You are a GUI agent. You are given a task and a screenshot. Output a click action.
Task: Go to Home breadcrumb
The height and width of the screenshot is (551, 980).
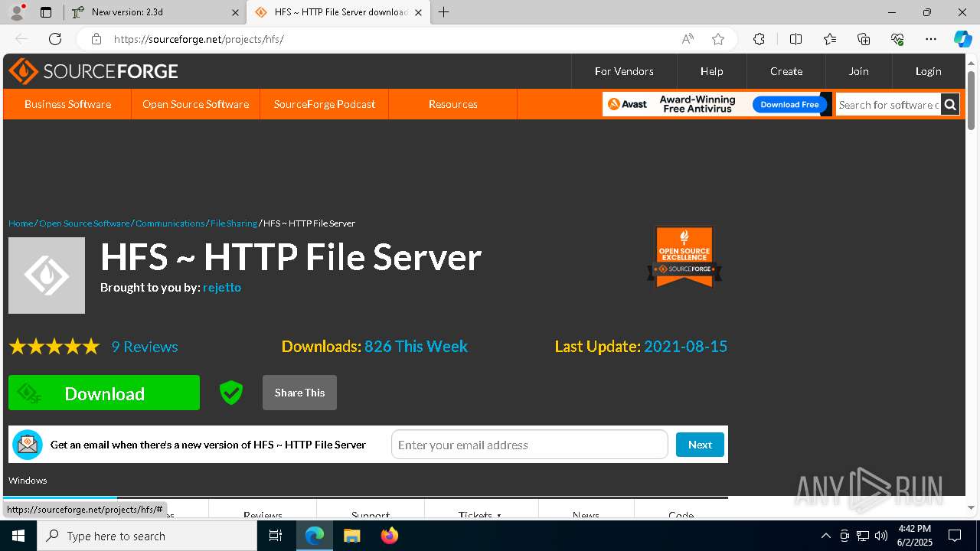point(21,223)
